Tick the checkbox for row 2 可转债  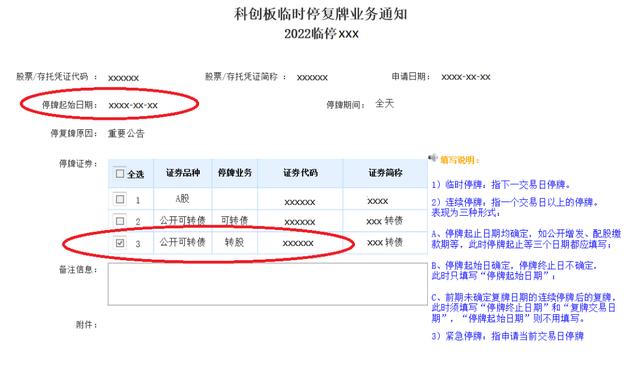pos(120,221)
